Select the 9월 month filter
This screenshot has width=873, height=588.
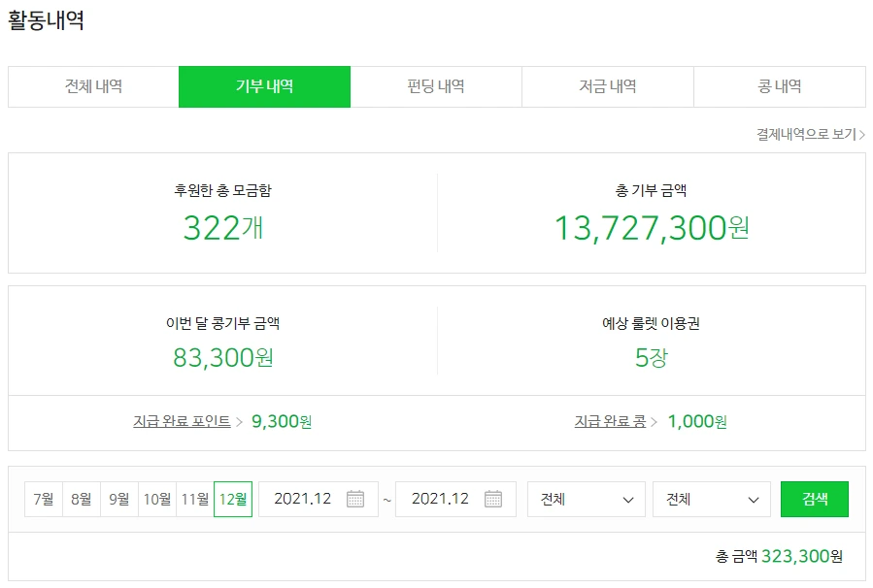(x=118, y=499)
